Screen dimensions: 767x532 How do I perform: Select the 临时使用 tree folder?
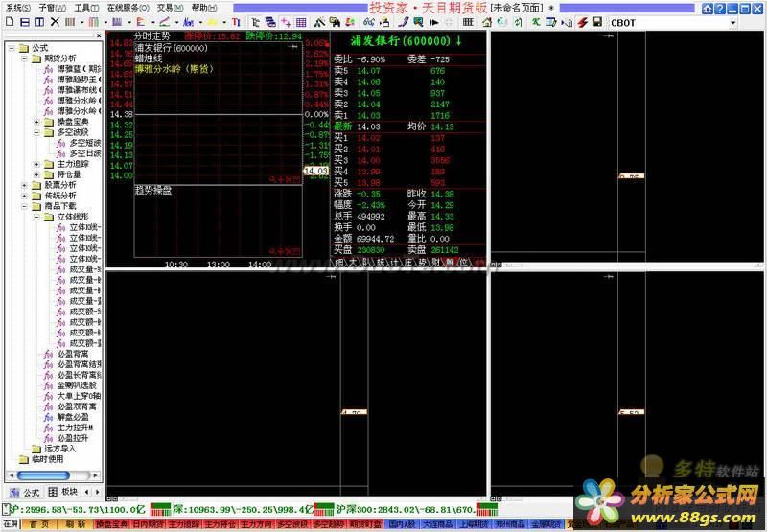(47, 459)
